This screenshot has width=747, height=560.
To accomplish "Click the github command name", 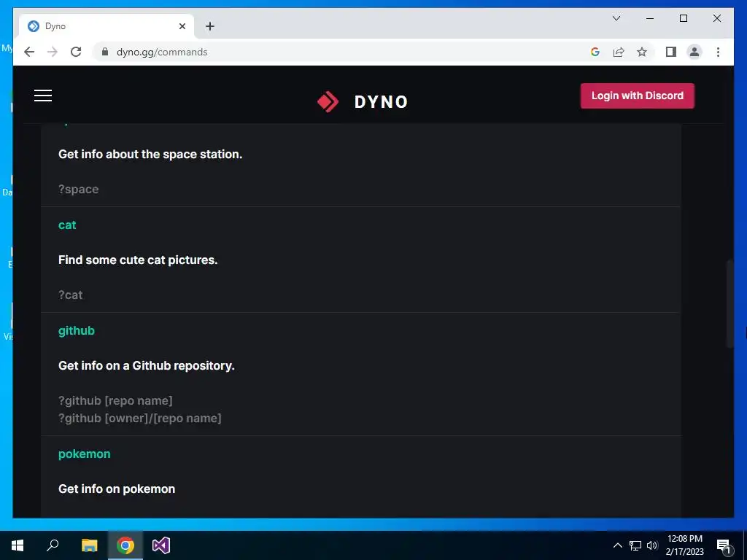I will coord(76,331).
